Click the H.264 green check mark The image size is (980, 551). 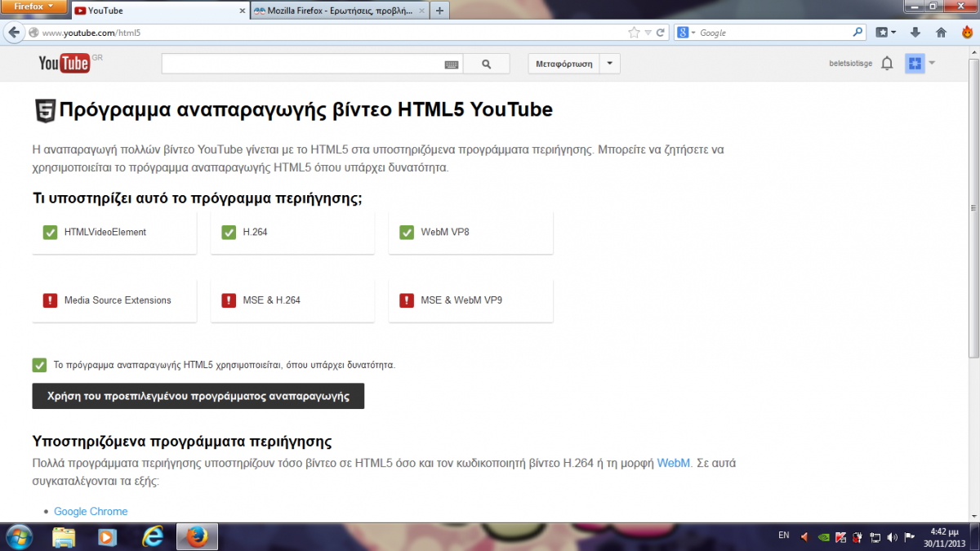click(x=229, y=233)
